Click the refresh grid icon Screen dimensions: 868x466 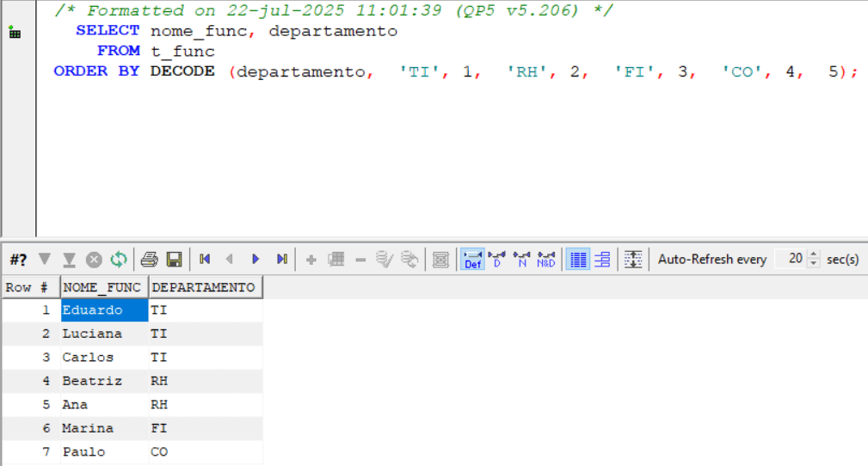119,259
